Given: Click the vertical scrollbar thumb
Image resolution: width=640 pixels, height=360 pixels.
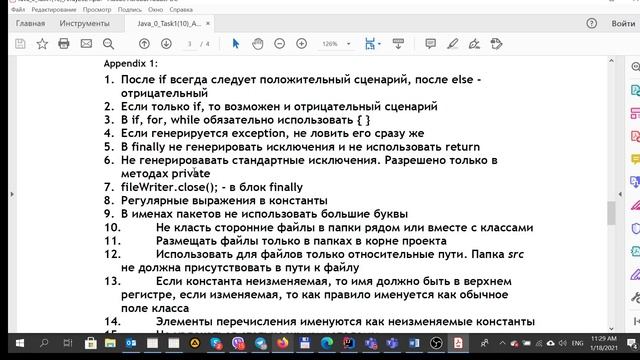Looking at the screenshot, I should [x=611, y=213].
